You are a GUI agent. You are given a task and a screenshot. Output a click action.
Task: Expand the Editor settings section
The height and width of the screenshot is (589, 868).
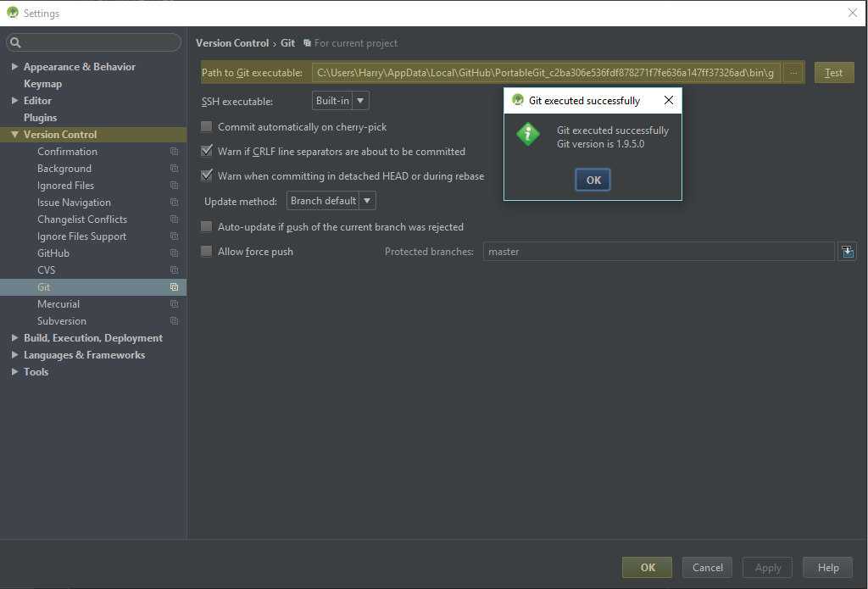tap(15, 100)
